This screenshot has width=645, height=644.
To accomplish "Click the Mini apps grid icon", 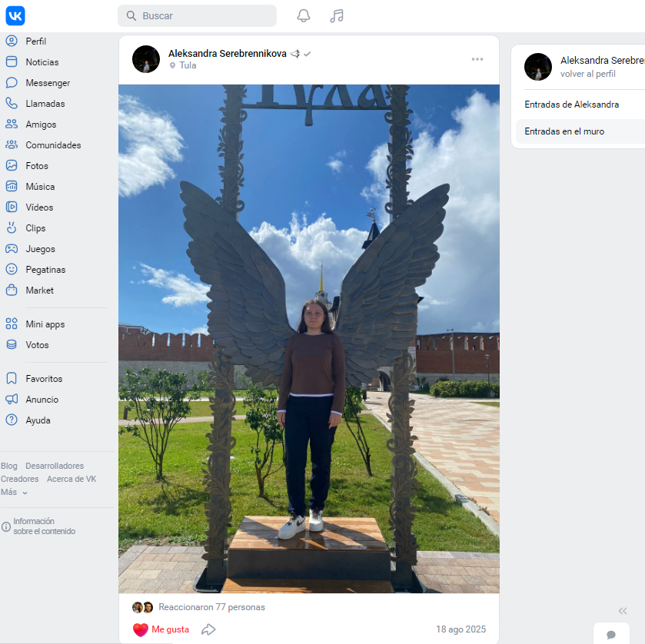I will click(12, 324).
